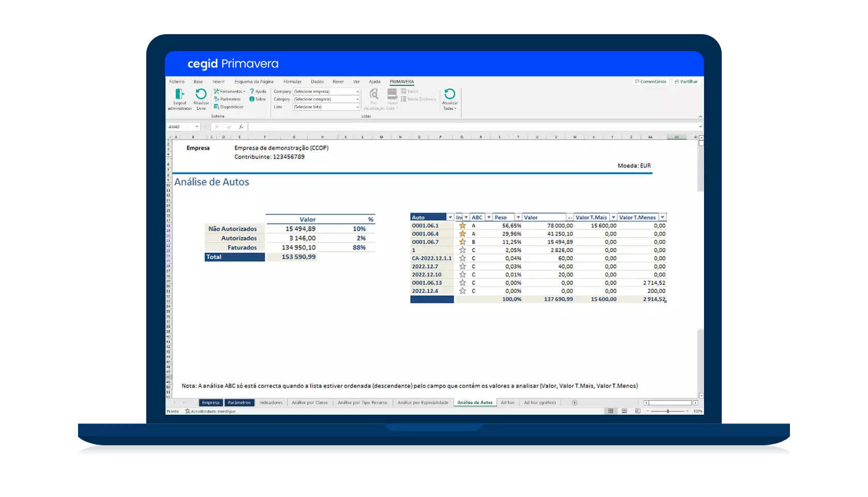Select the PRIMAVERA ribbon tab
868x497 pixels.
401,82
